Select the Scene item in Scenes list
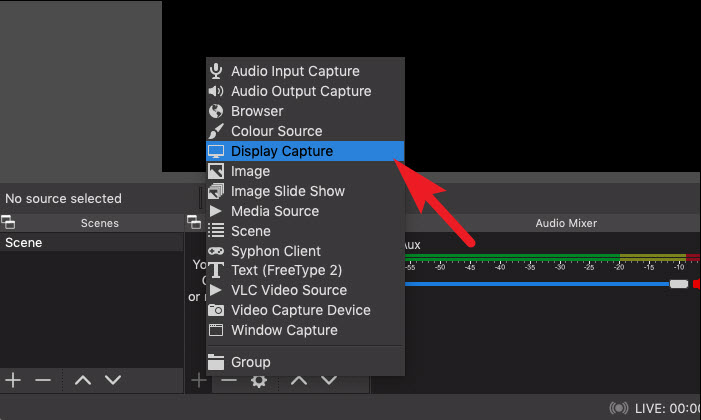 coord(92,242)
